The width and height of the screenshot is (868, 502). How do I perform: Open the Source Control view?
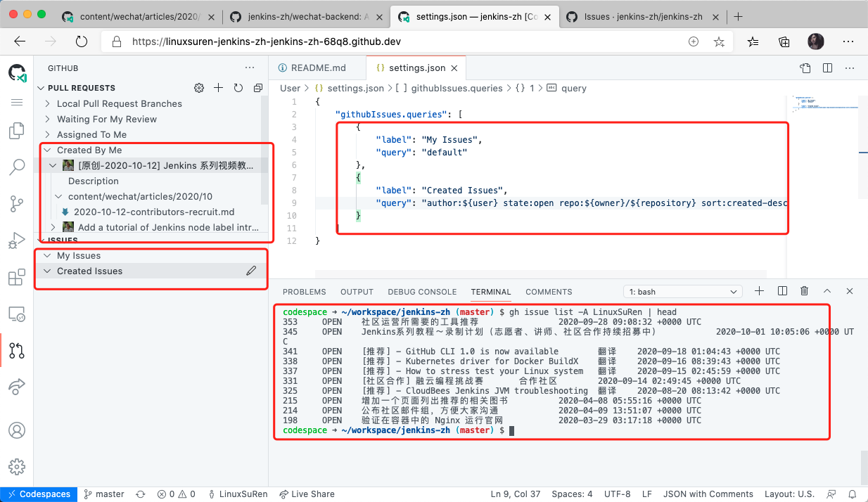click(x=17, y=205)
